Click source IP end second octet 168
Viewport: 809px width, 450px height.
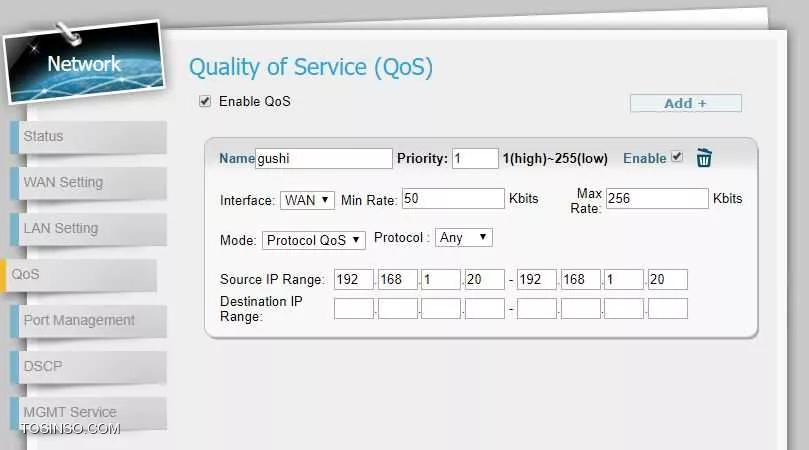pyautogui.click(x=580, y=279)
